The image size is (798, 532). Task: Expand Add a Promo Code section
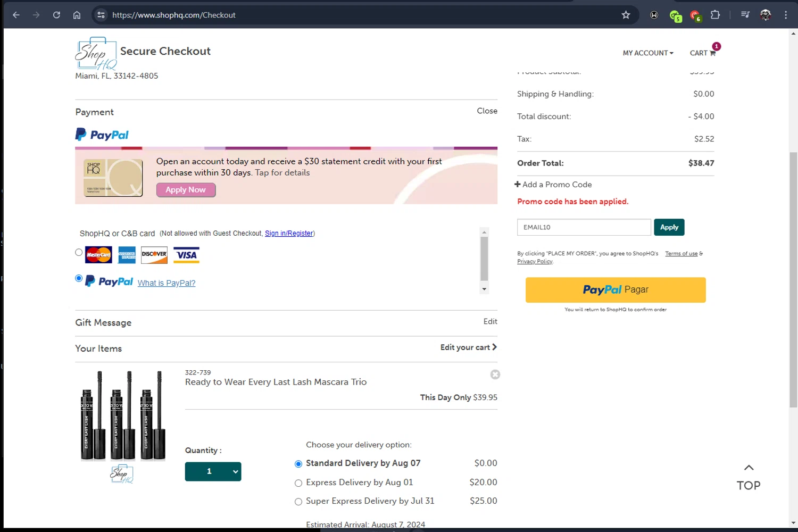tap(553, 185)
